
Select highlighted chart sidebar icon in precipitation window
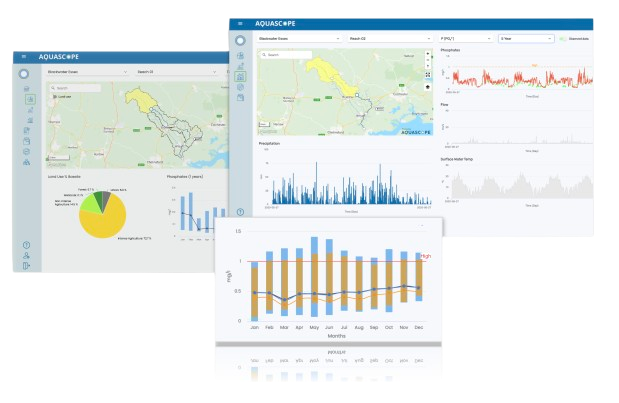pyautogui.click(x=240, y=77)
